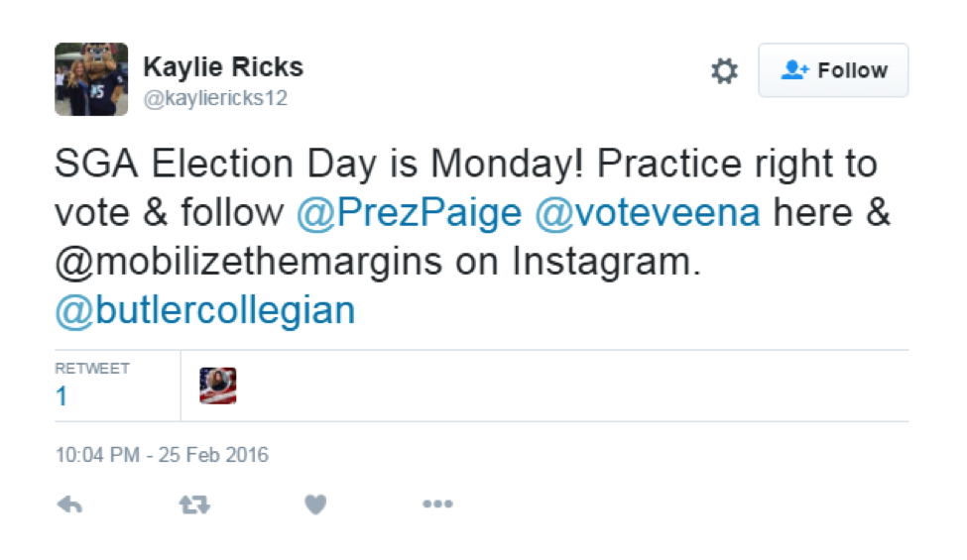Click the add-person icon inside Follow

(x=795, y=70)
